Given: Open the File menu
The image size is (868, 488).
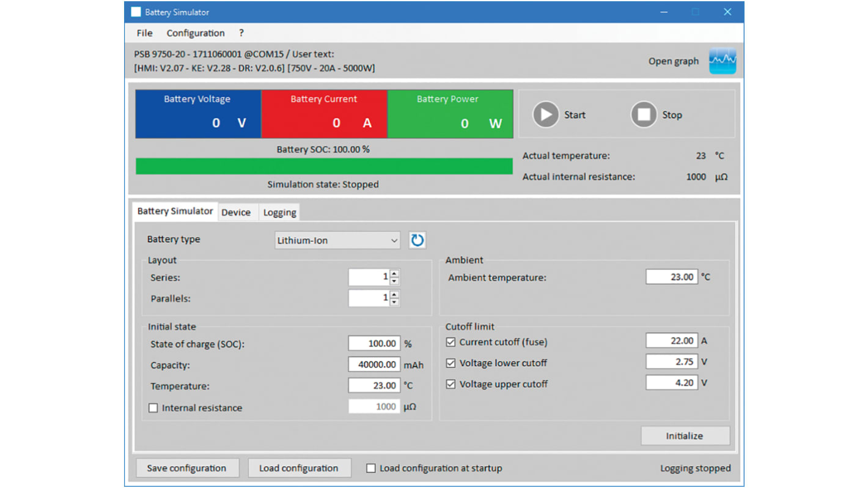Looking at the screenshot, I should 144,33.
